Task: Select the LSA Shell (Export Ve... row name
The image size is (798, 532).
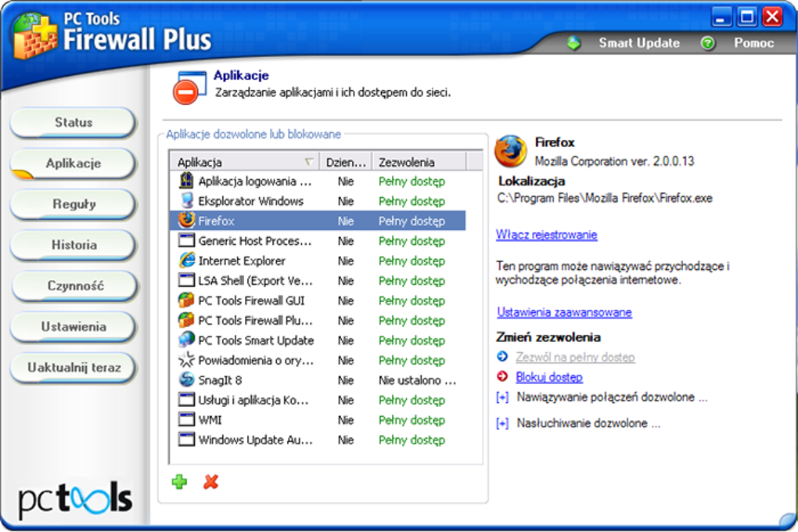Action: tap(256, 281)
